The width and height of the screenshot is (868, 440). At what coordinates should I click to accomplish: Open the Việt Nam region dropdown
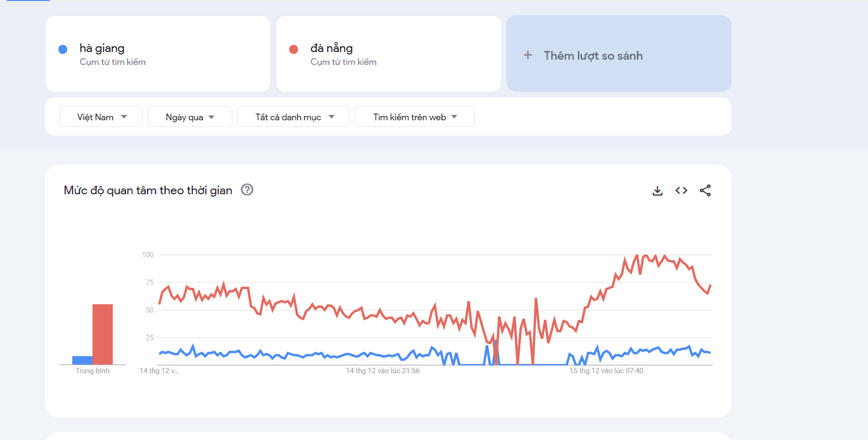(x=101, y=116)
